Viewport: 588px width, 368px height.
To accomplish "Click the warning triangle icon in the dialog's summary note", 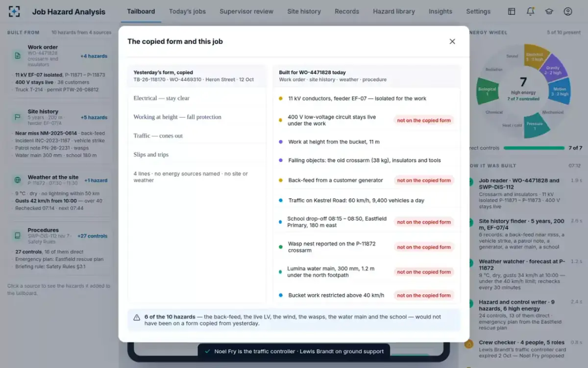I will (137, 317).
